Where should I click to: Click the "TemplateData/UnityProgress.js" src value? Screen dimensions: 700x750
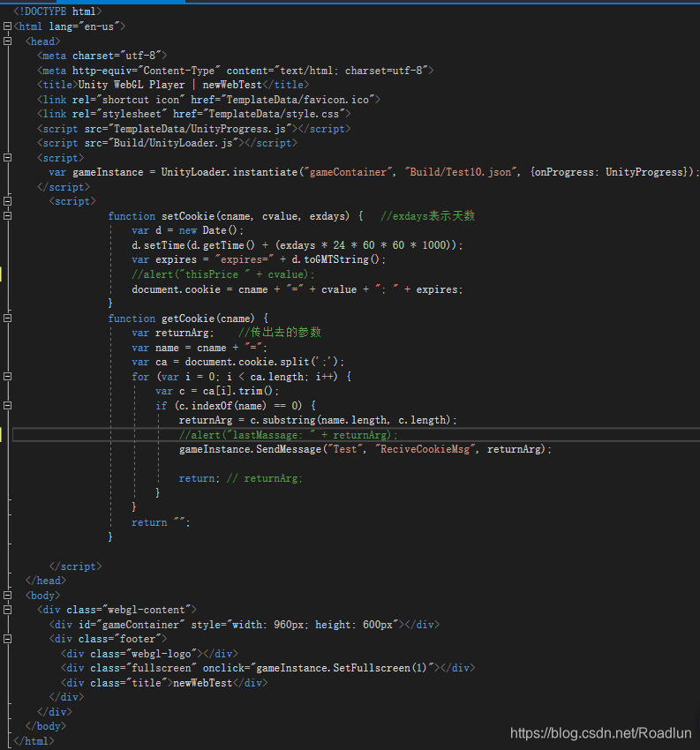[x=200, y=129]
